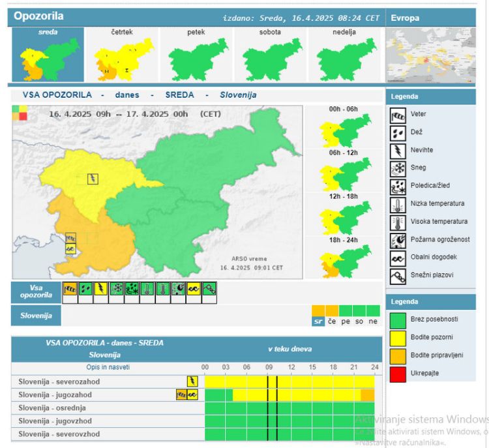Select the snow icon in Vsa opozorila row
The width and height of the screenshot is (489, 448).
click(x=116, y=289)
